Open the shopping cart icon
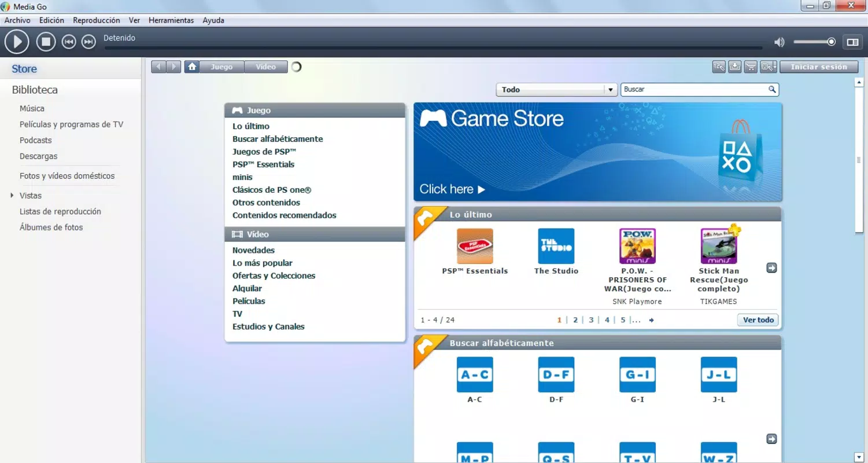The image size is (868, 463). pos(751,67)
